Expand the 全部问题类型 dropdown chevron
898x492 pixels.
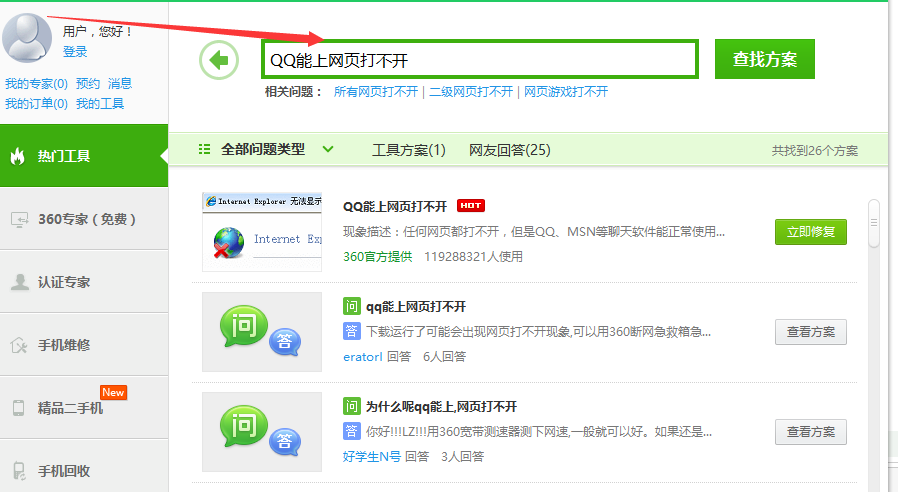(x=328, y=149)
